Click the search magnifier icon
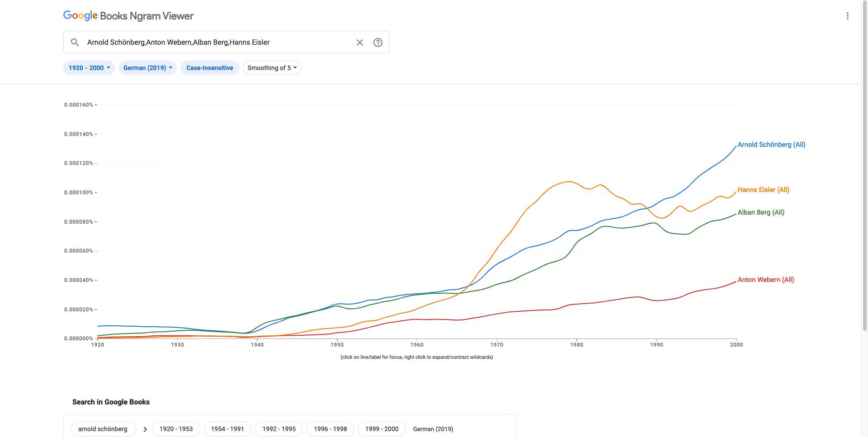This screenshot has height=437, width=868. tap(75, 42)
